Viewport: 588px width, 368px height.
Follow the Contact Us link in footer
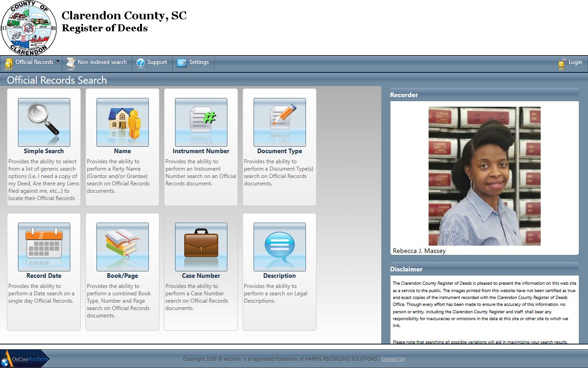click(x=393, y=359)
